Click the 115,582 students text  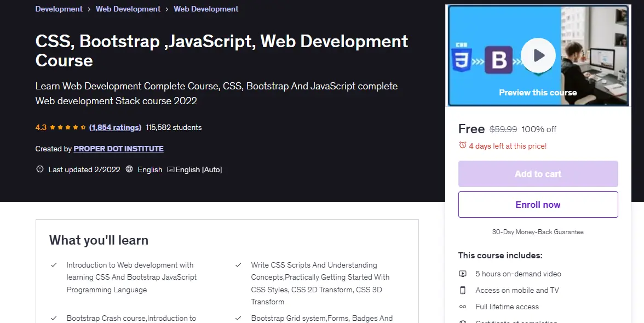tap(173, 128)
